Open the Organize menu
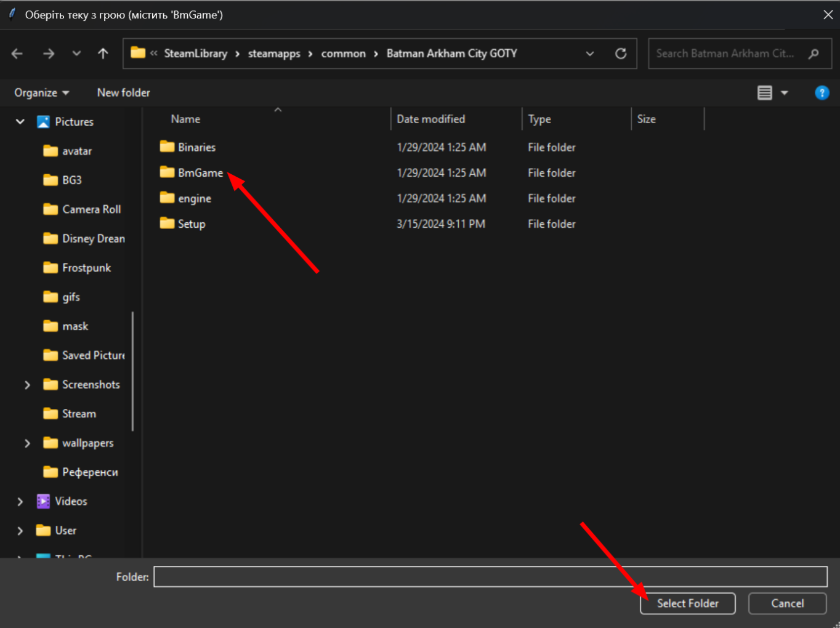 click(42, 93)
